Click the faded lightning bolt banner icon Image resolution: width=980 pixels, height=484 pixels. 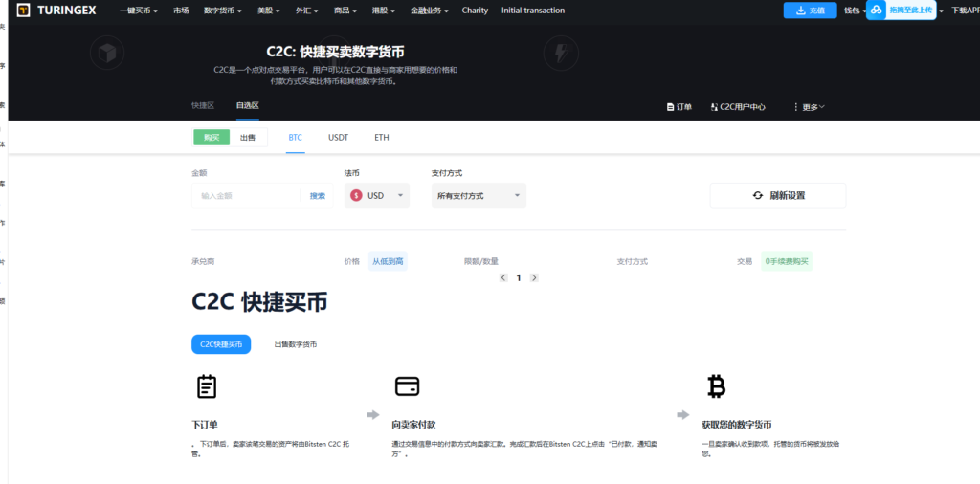pos(561,53)
